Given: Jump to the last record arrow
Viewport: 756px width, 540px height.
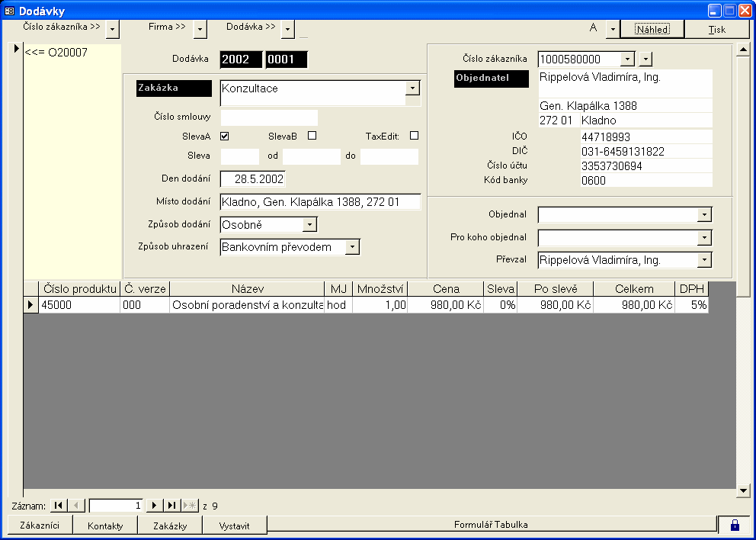Looking at the screenshot, I should [172, 506].
